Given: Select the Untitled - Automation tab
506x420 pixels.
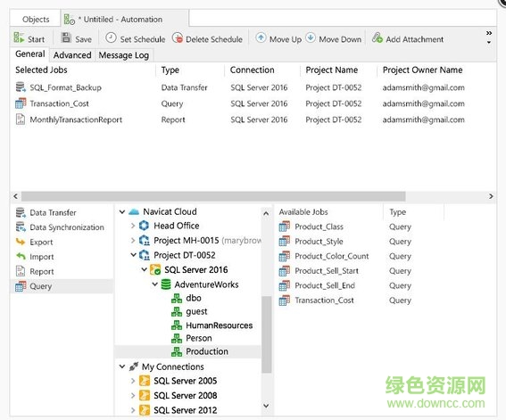Looking at the screenshot, I should [x=124, y=19].
